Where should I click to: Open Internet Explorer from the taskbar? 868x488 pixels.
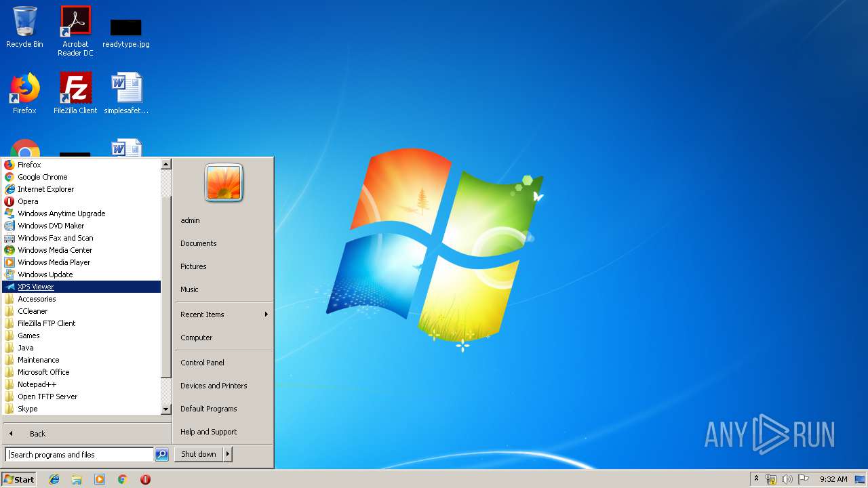coord(54,479)
